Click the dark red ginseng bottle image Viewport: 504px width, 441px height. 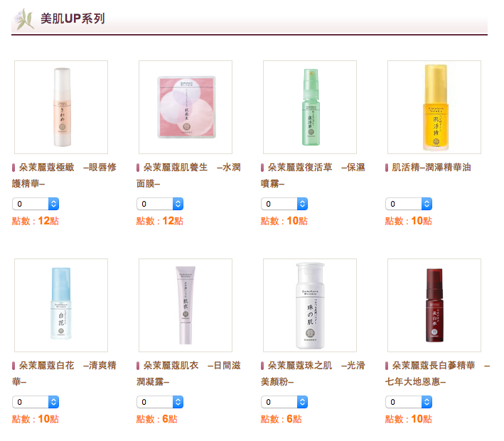pos(434,305)
